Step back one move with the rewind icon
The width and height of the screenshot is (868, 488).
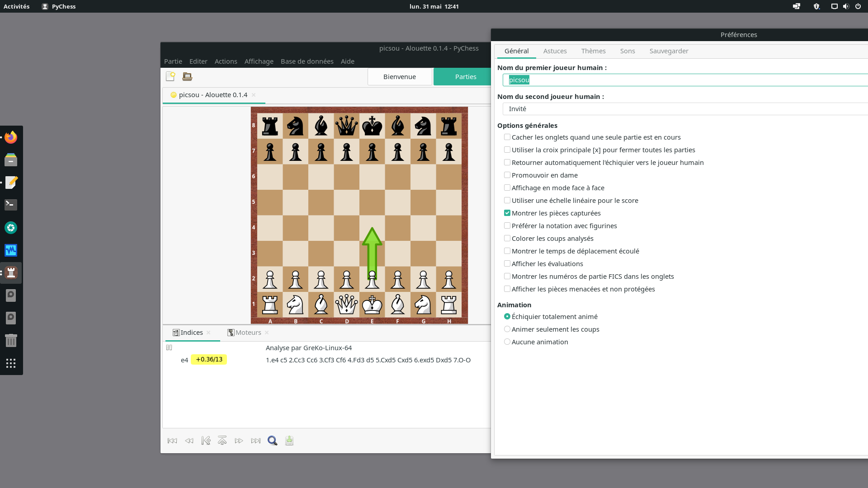coord(189,441)
